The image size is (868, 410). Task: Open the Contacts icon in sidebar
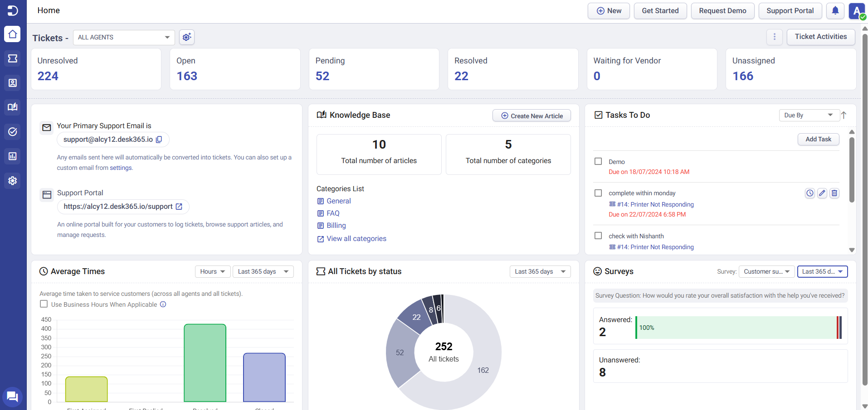(13, 83)
